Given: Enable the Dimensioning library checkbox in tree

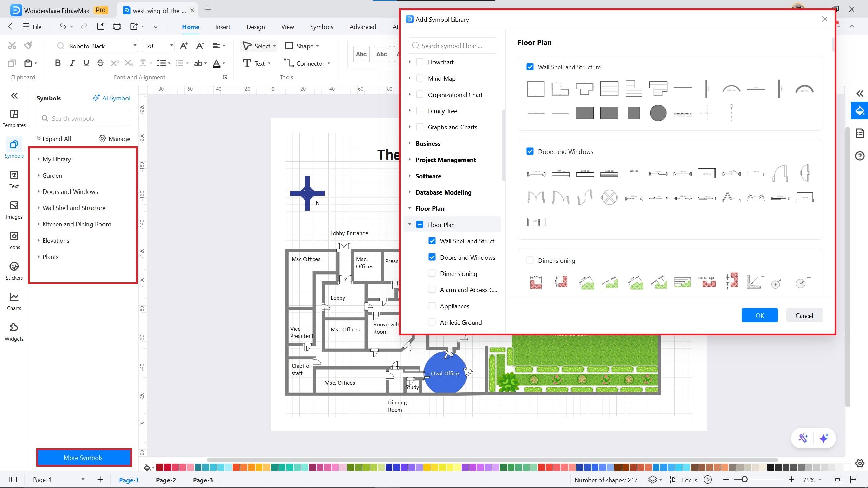Looking at the screenshot, I should 432,273.
